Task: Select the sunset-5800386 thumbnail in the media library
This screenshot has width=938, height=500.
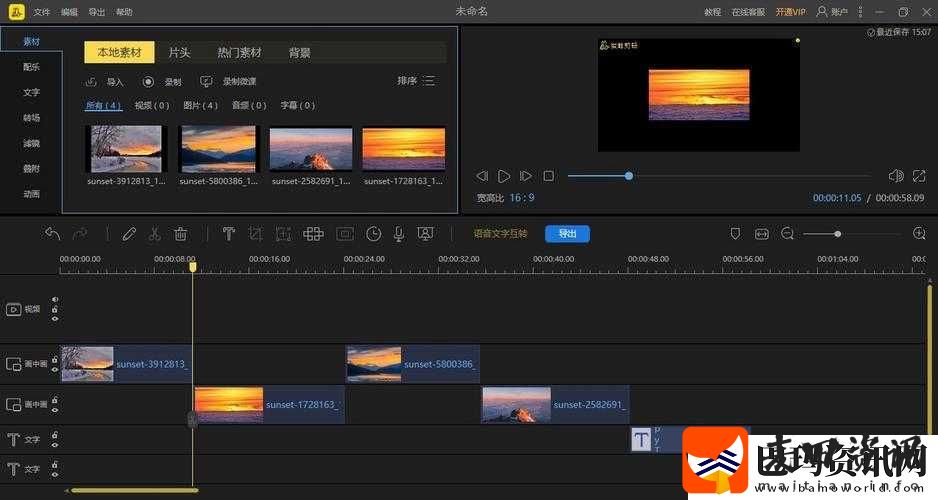Action: (218, 148)
